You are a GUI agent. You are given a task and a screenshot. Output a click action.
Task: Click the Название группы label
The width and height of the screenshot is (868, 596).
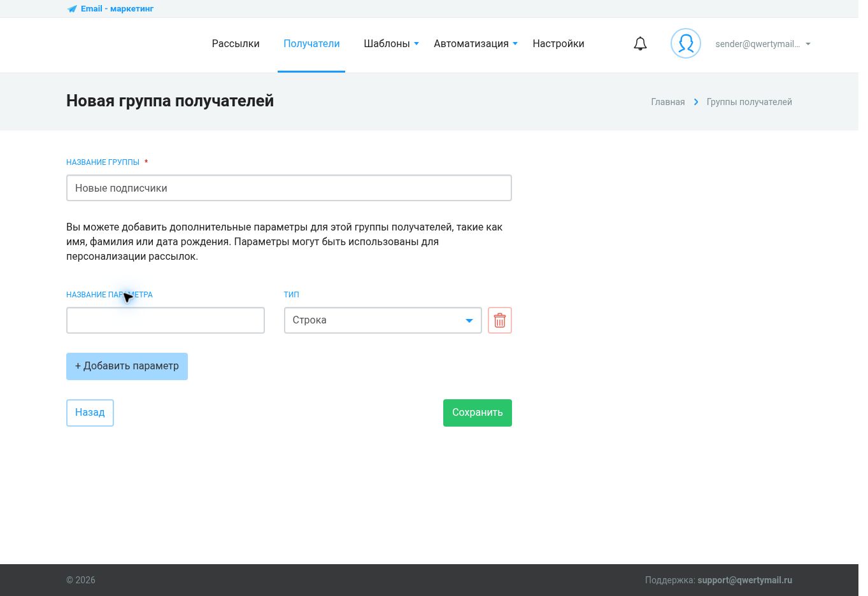tap(103, 162)
